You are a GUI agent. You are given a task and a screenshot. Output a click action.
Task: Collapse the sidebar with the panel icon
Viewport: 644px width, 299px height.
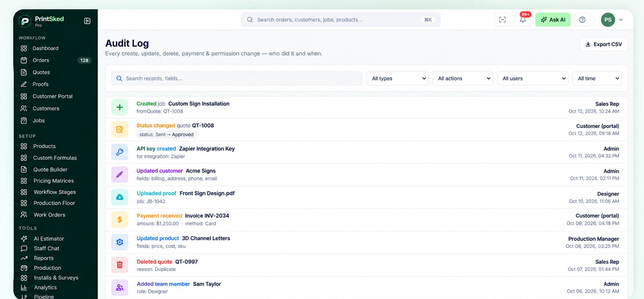coord(87,21)
